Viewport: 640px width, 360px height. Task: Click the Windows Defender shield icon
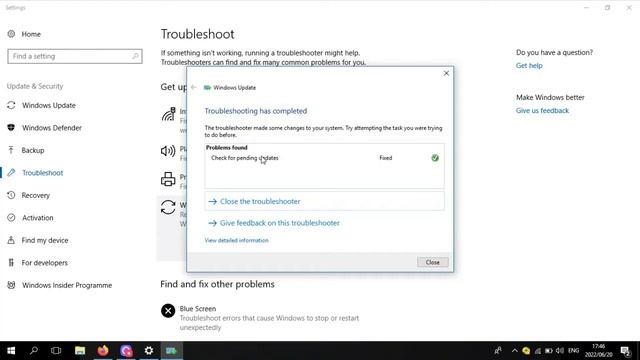[11, 128]
